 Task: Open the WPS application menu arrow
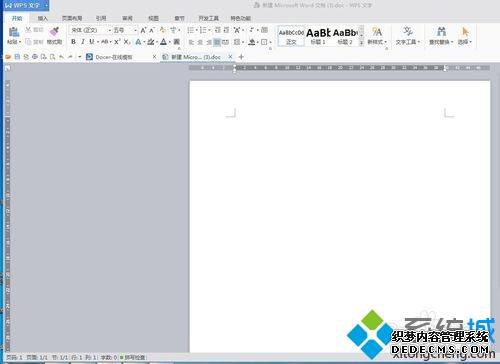click(x=46, y=5)
